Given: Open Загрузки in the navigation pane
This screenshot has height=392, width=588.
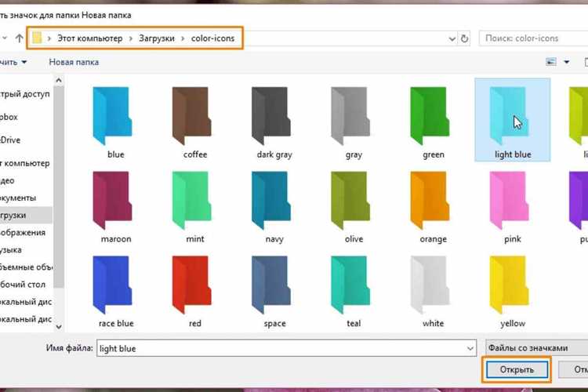Looking at the screenshot, I should 25,215.
